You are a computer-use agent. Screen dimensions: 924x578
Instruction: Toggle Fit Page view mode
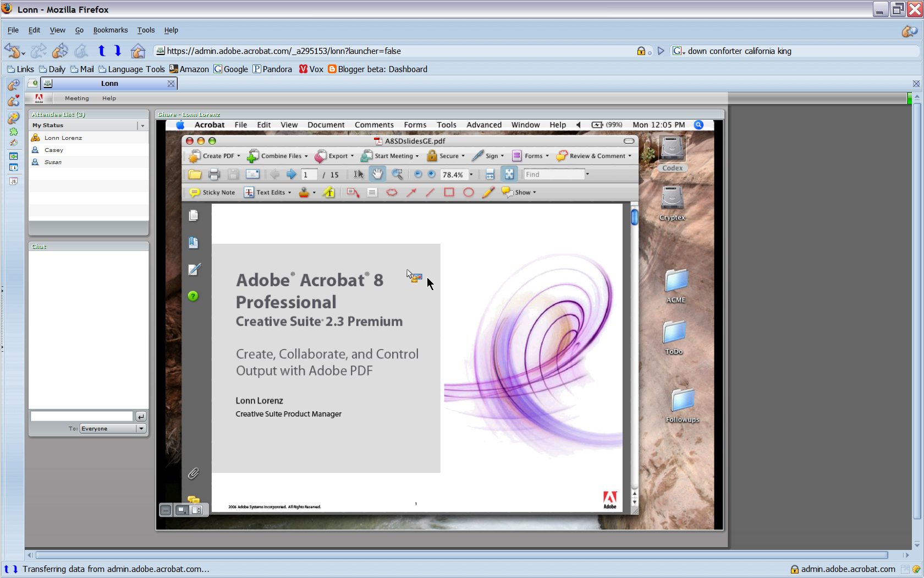pyautogui.click(x=509, y=174)
